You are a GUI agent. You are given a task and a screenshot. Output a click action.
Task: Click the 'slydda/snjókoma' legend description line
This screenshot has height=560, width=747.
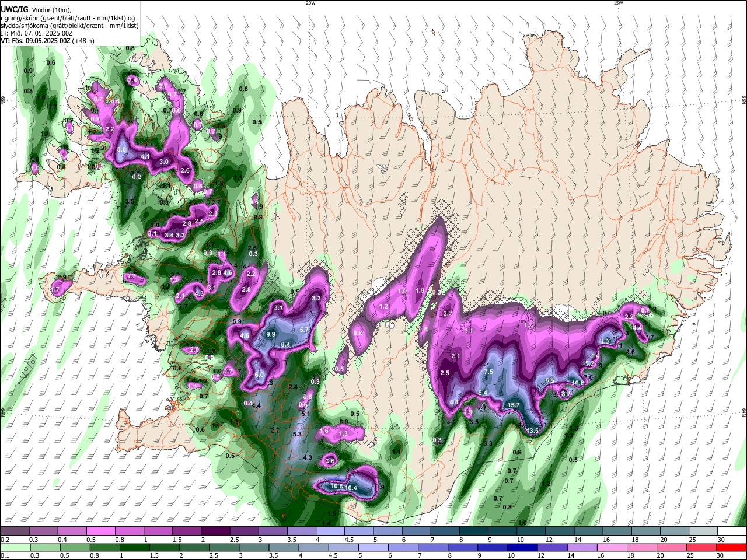point(69,26)
